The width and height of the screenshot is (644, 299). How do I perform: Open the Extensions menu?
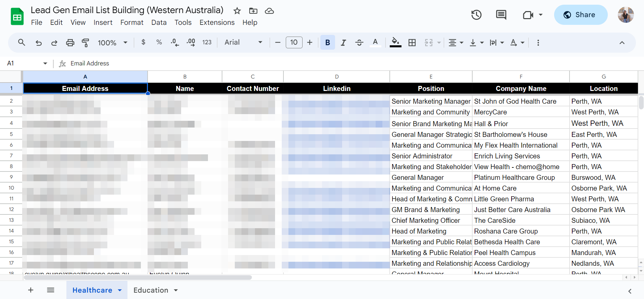(217, 22)
